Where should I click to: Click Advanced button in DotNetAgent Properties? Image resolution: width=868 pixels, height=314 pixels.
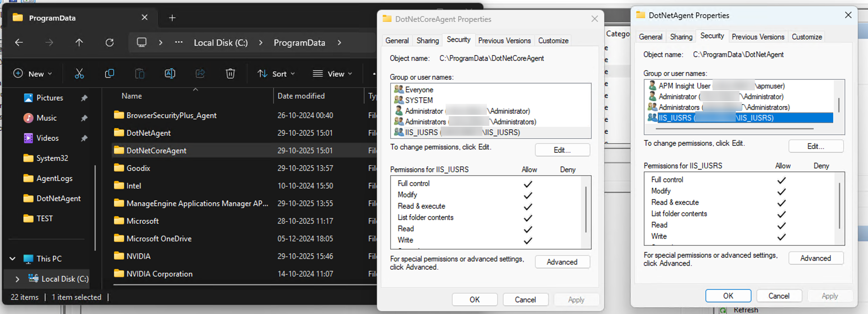[815, 258]
